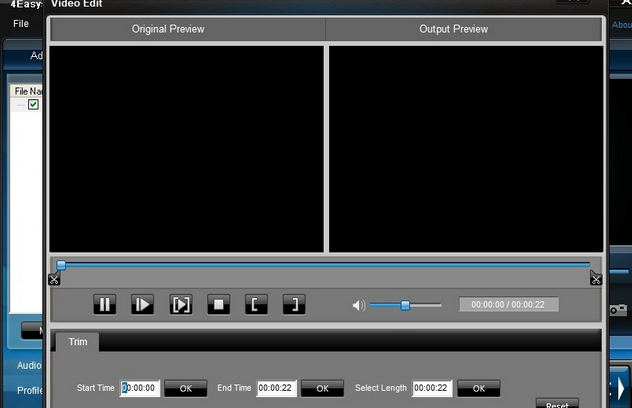
Task: Click the time display 00:00:00 / 00:00:22
Action: click(509, 304)
